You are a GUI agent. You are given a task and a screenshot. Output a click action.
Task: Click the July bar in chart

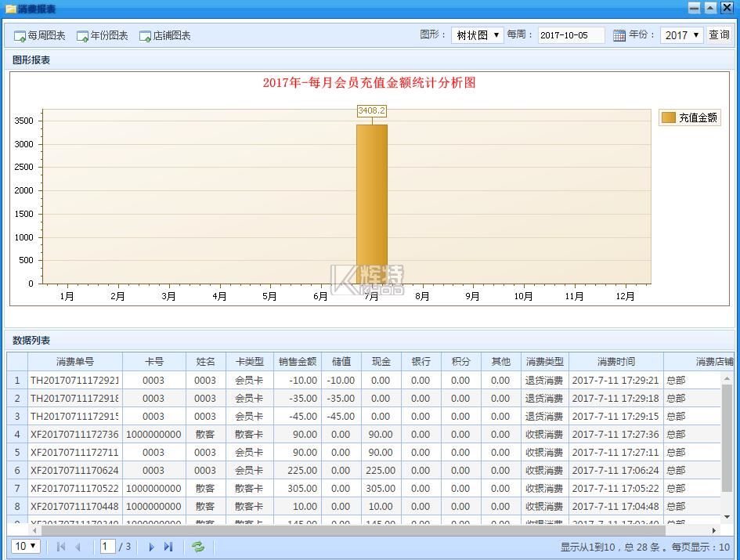coord(371,204)
